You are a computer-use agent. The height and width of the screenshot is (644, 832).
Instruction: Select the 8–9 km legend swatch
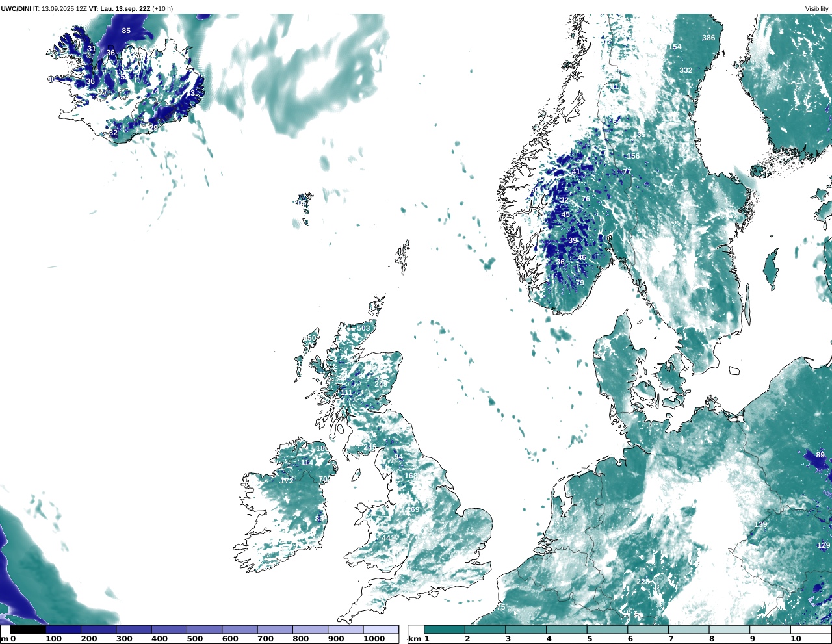coord(729,629)
